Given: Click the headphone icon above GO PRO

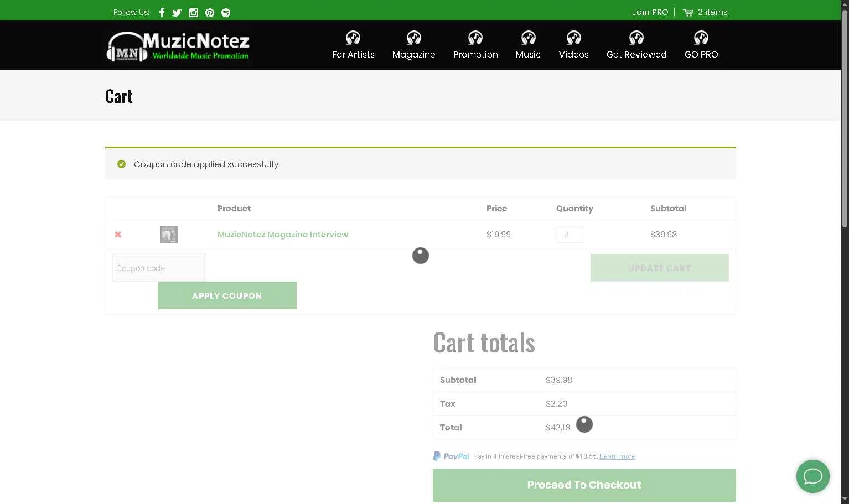Looking at the screenshot, I should (701, 38).
